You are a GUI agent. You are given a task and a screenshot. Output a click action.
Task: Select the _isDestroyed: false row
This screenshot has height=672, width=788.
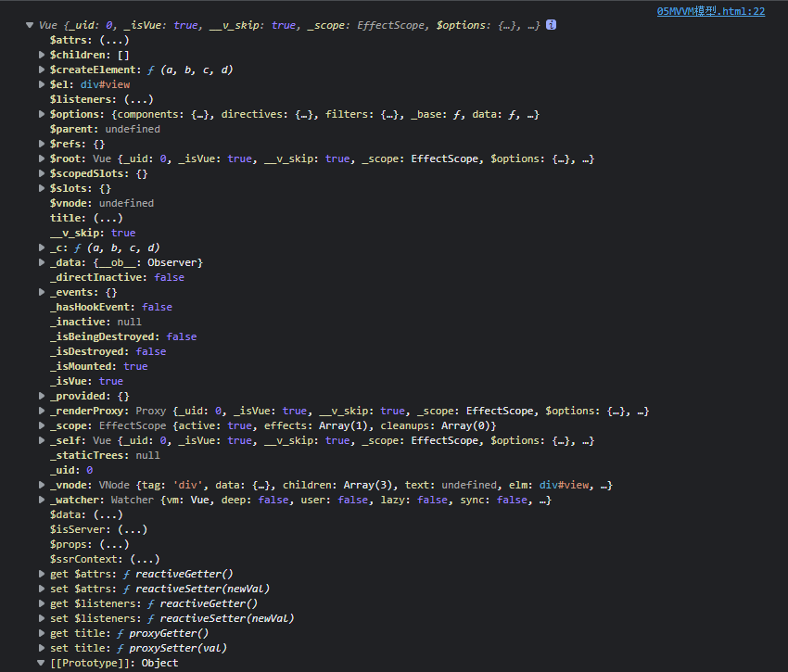click(x=108, y=351)
